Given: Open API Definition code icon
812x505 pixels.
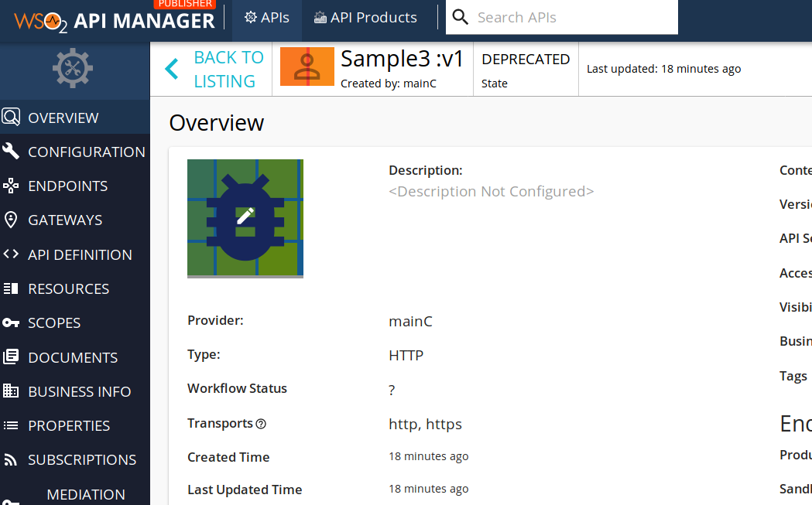Looking at the screenshot, I should [12, 254].
